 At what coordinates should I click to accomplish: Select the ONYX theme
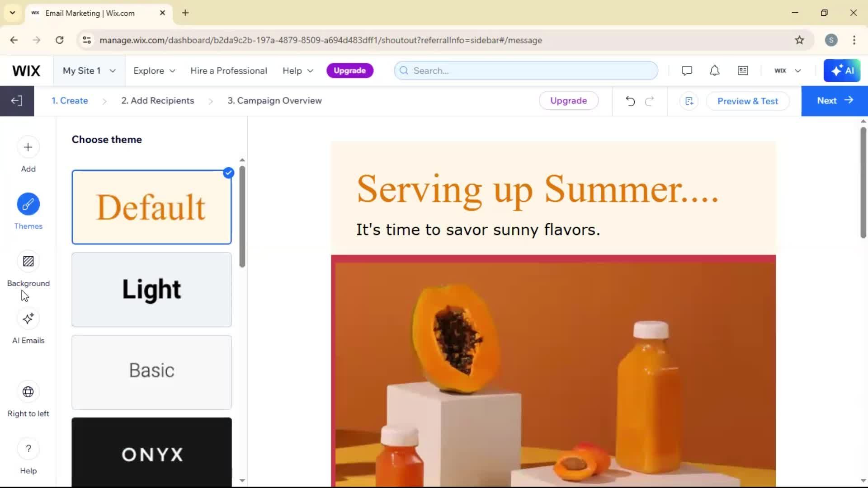click(x=151, y=452)
